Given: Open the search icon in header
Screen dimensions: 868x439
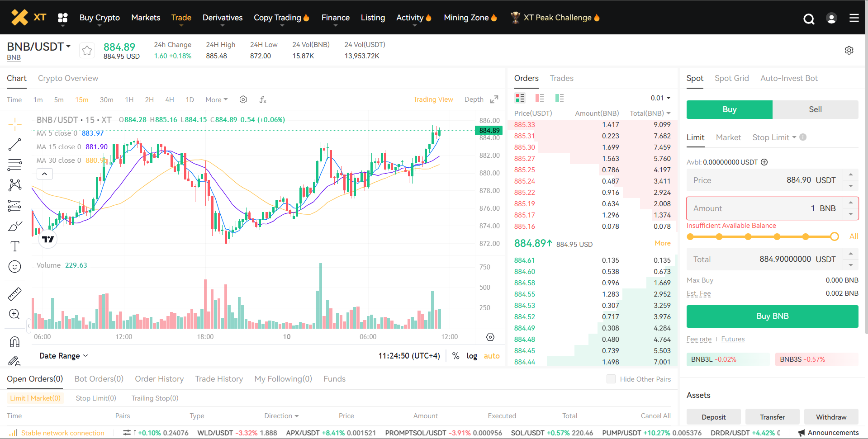Looking at the screenshot, I should pyautogui.click(x=809, y=19).
